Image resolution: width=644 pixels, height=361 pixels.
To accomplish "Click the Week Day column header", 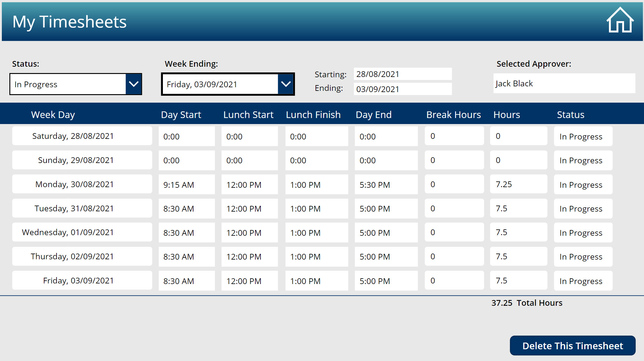I will [x=53, y=114].
